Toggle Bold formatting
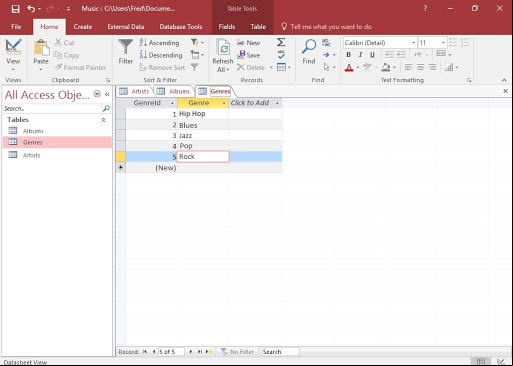Screen dimensions: 513x366 (348, 55)
